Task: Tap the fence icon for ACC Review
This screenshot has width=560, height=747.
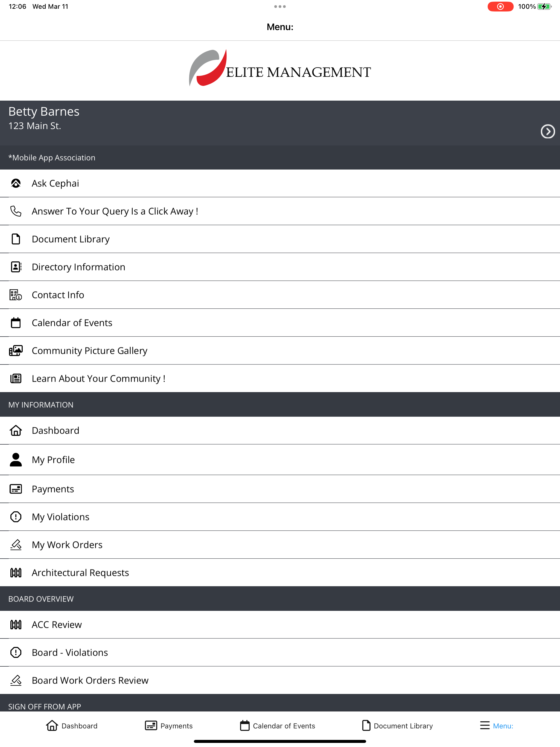Action: click(x=16, y=625)
